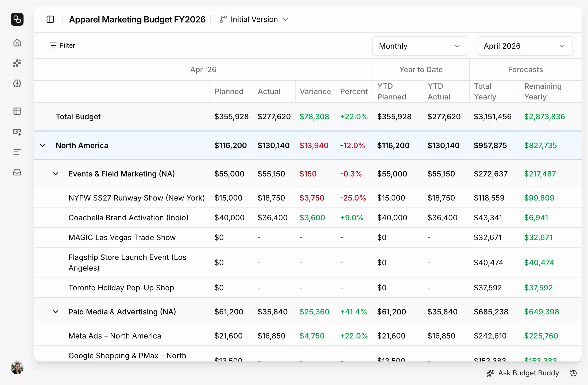Click the branch version icon

tap(223, 19)
